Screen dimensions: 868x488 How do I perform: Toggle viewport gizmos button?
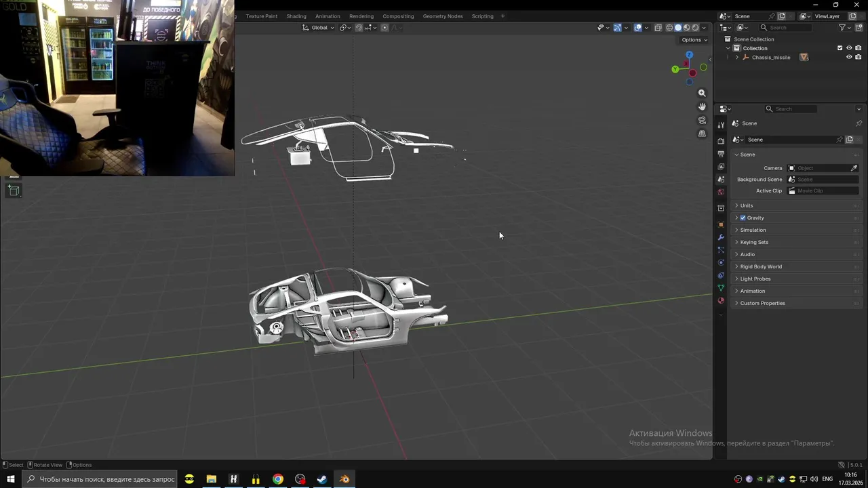[x=617, y=28]
